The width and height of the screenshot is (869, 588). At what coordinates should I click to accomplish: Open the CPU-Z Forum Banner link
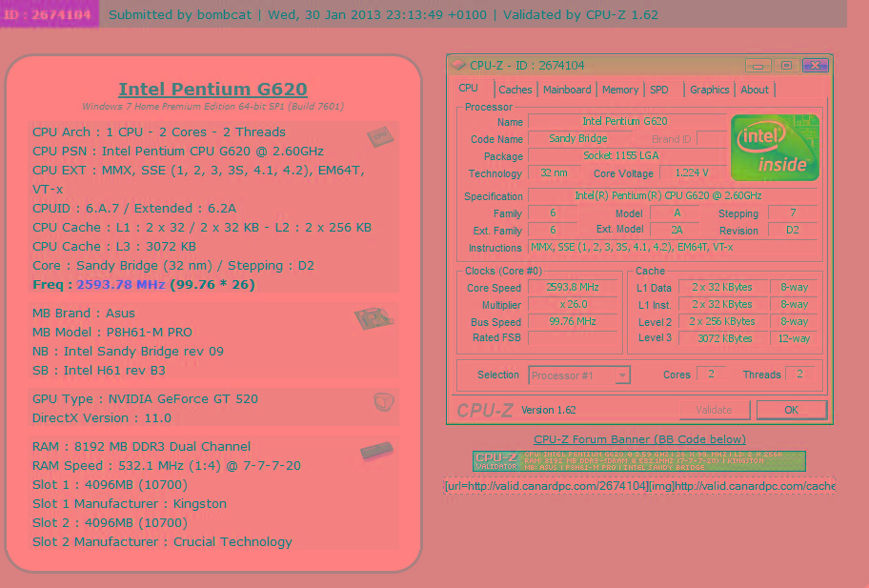coord(639,439)
